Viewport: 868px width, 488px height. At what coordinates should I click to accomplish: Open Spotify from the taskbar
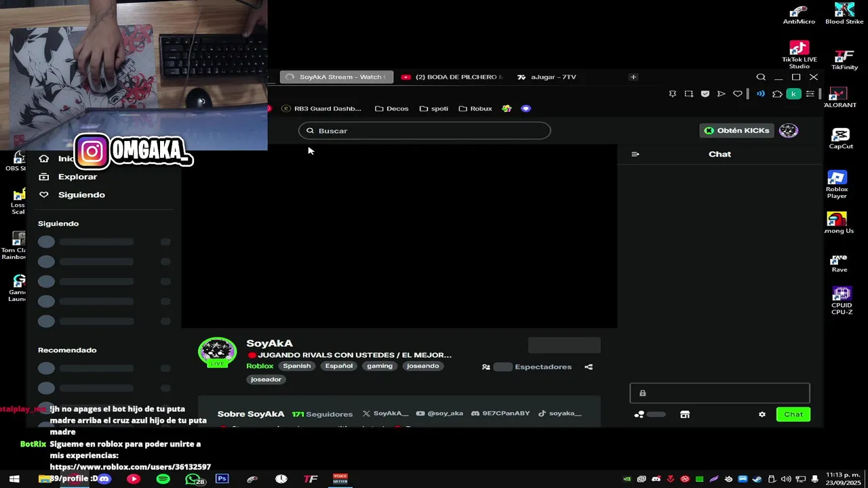click(163, 479)
